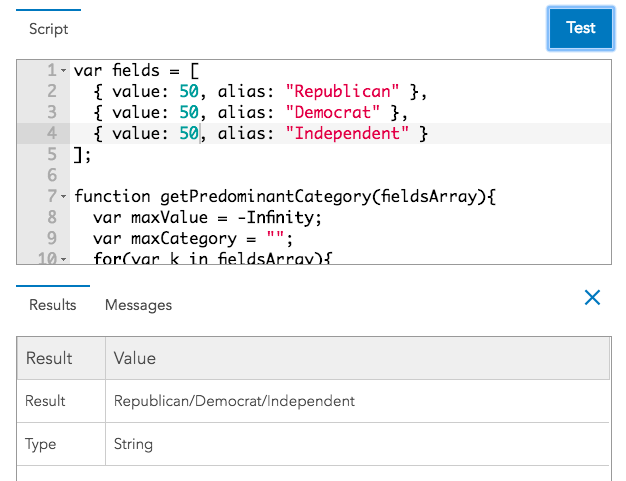Collapse the for loop at line 10
Screen dimensions: 626x481
coord(64,259)
